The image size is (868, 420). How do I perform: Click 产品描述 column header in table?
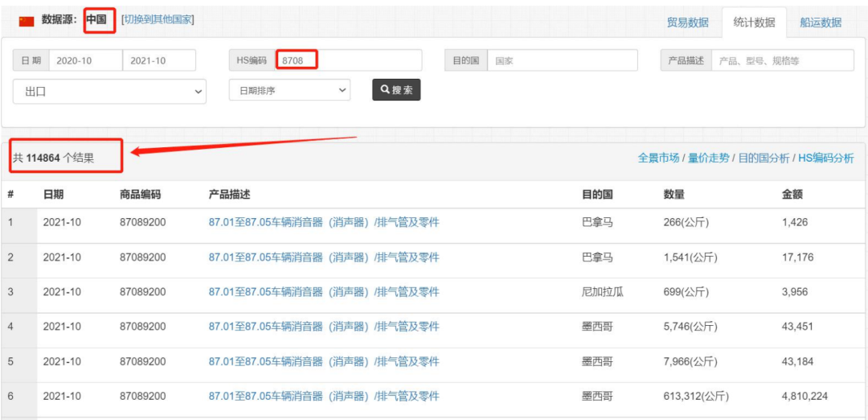pyautogui.click(x=229, y=195)
